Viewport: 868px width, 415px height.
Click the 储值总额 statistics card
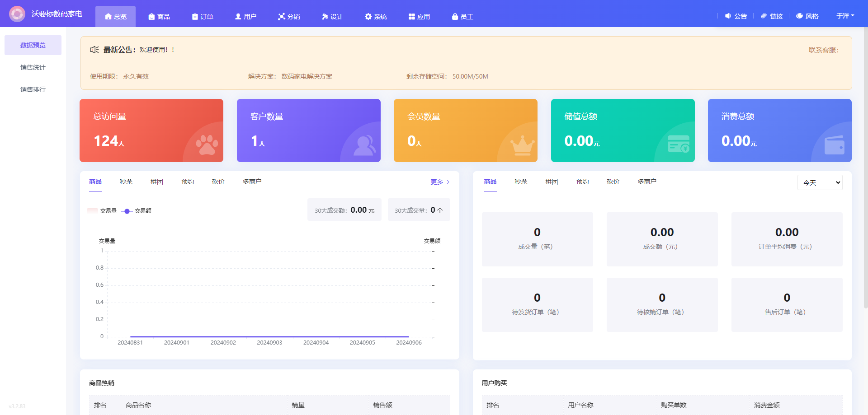623,131
